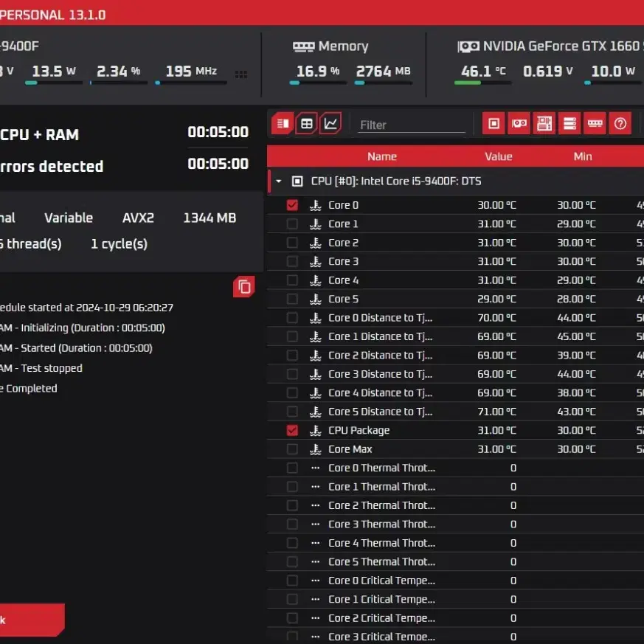
Task: Click the "1344 MB" memory setting text
Action: click(x=210, y=218)
